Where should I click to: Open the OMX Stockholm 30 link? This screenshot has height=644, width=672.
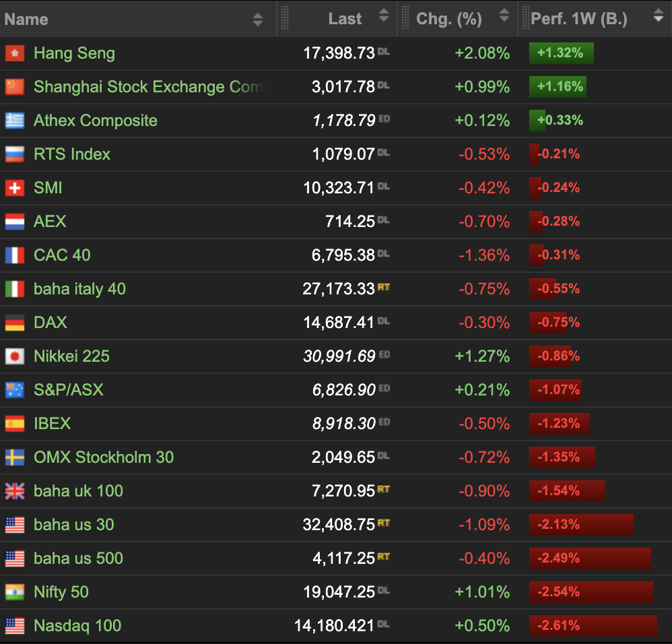pyautogui.click(x=104, y=457)
